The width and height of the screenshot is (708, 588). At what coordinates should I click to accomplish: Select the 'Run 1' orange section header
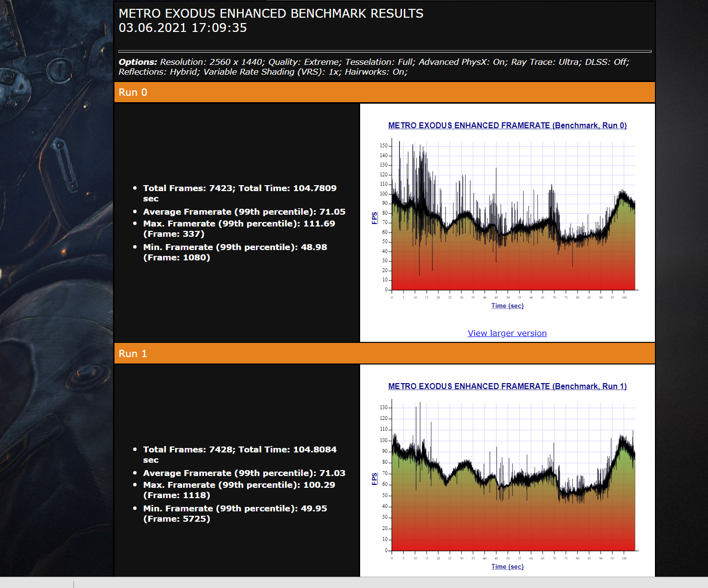[x=385, y=354]
